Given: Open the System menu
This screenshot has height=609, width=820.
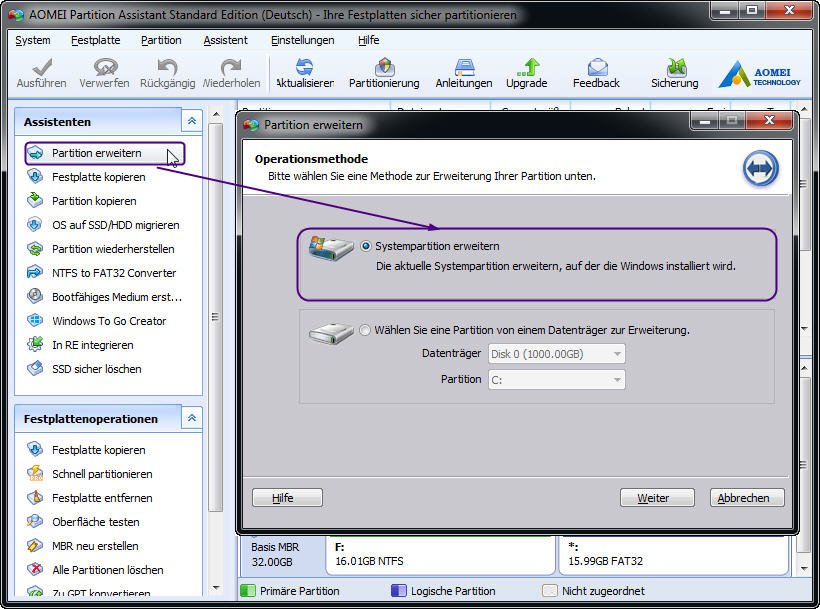Looking at the screenshot, I should pyautogui.click(x=33, y=40).
